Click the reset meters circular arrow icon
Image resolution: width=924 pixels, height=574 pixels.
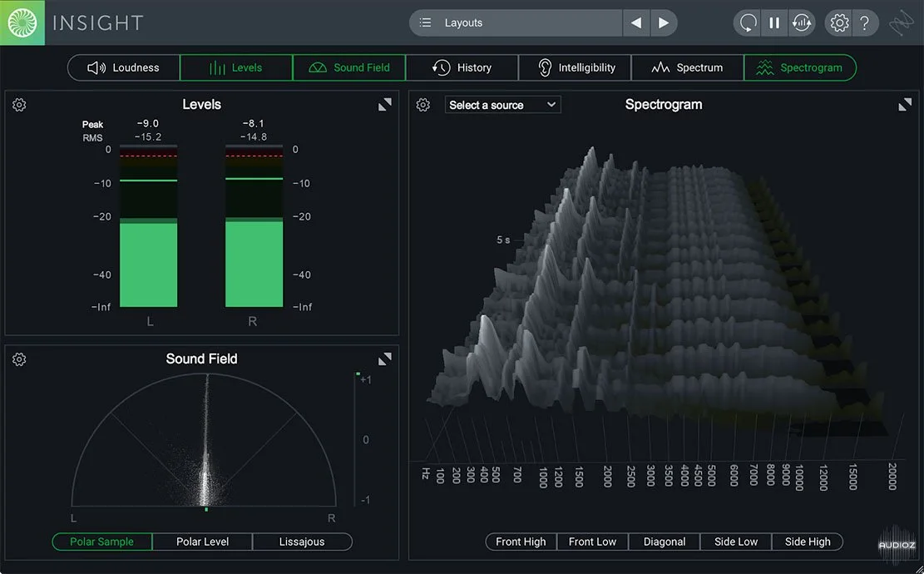tap(747, 22)
